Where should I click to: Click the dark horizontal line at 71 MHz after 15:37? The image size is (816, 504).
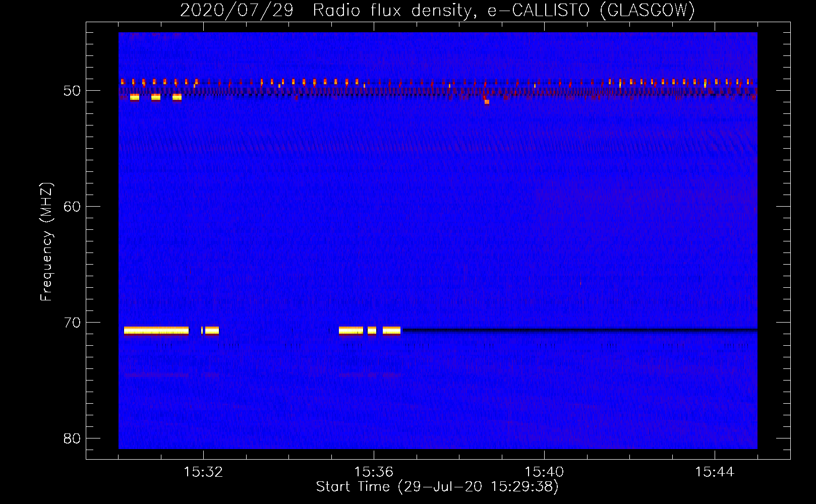(580, 330)
